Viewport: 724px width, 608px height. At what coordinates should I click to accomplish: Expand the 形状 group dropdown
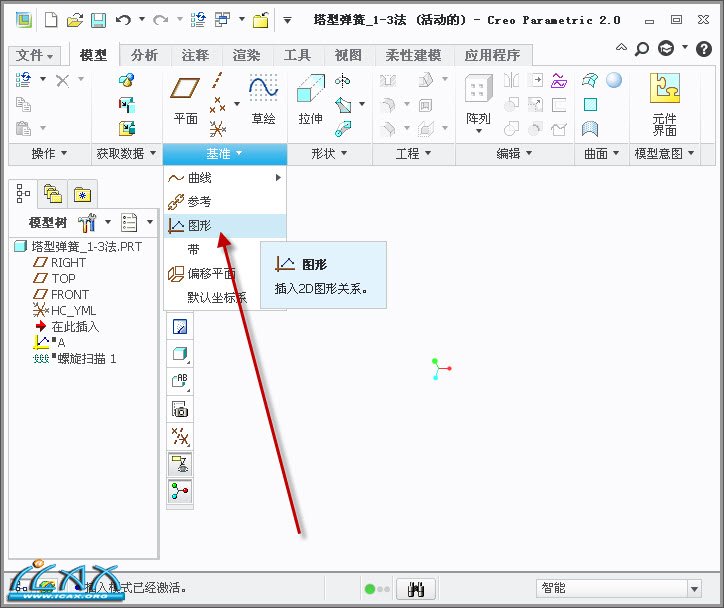(329, 154)
